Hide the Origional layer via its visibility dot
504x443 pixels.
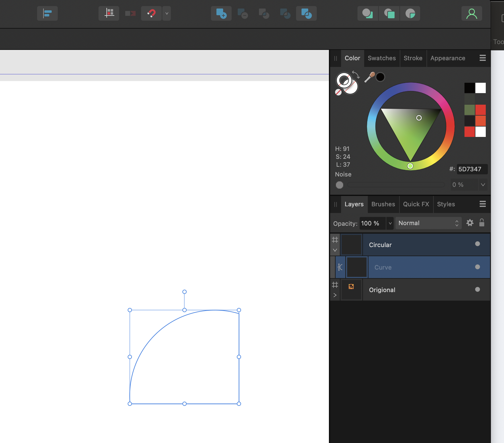pos(478,289)
